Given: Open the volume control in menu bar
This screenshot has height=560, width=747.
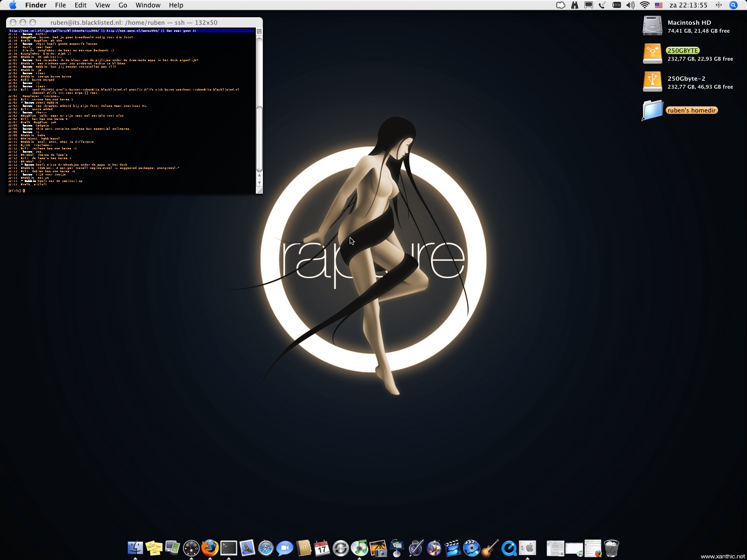Looking at the screenshot, I should coord(631,5).
